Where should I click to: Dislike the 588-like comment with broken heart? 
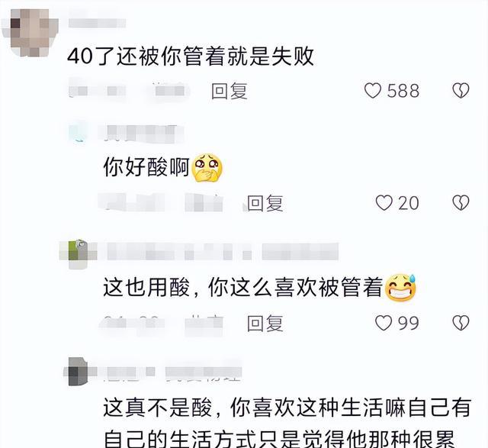click(x=461, y=90)
